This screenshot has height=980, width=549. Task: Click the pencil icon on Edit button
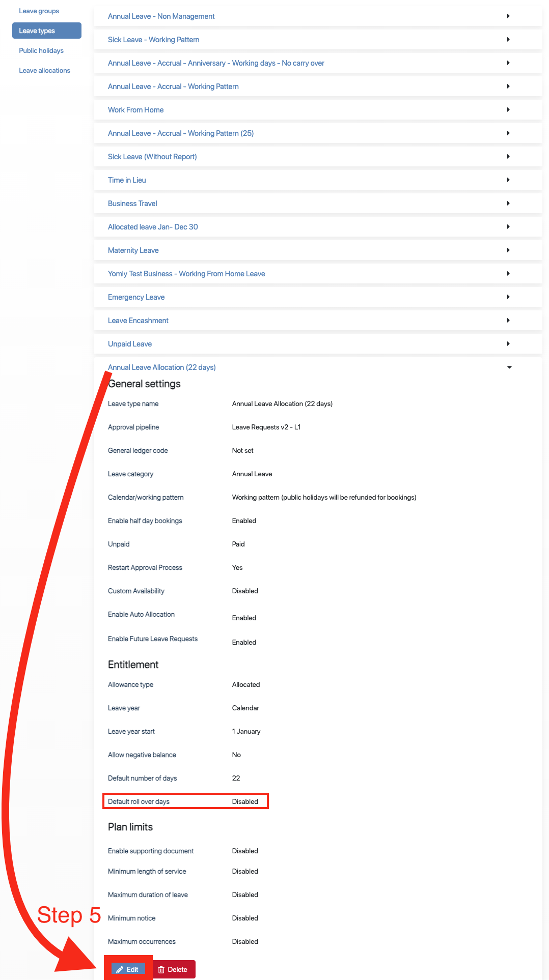coord(120,969)
